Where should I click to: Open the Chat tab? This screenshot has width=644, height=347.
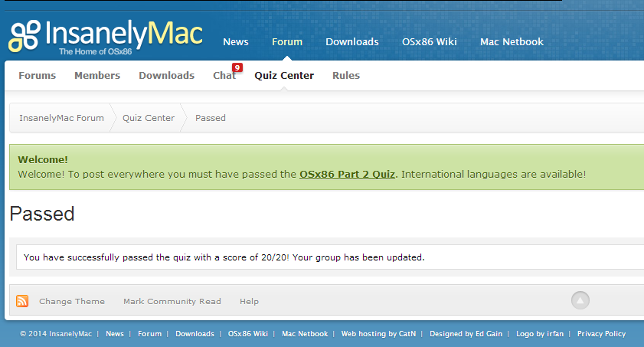224,76
